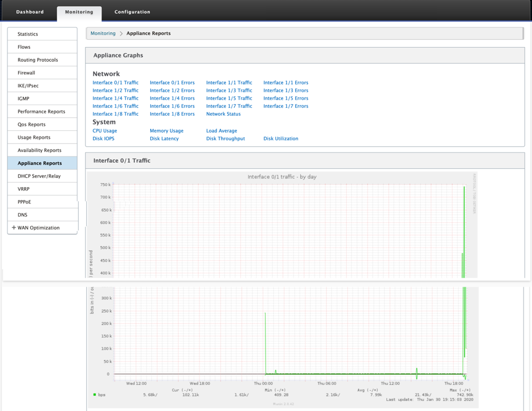View Performance Reports
This screenshot has height=411, width=532.
[x=42, y=111]
